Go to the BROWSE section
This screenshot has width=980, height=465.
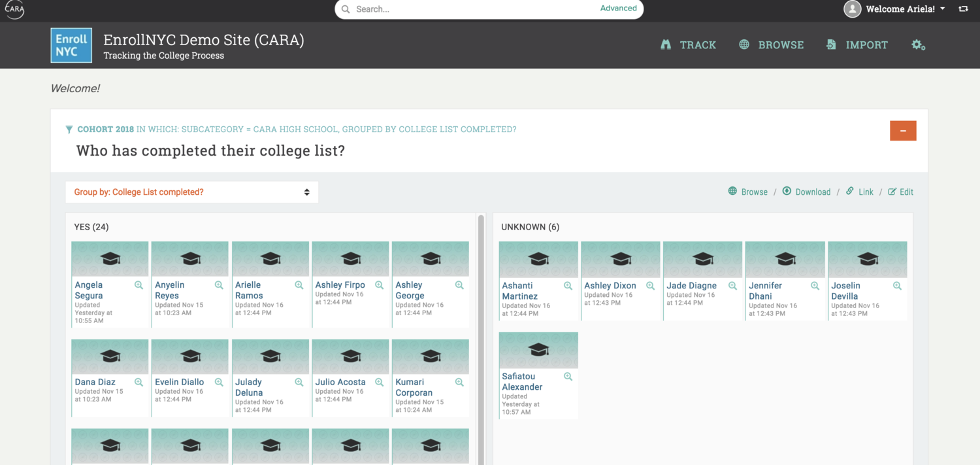click(772, 45)
